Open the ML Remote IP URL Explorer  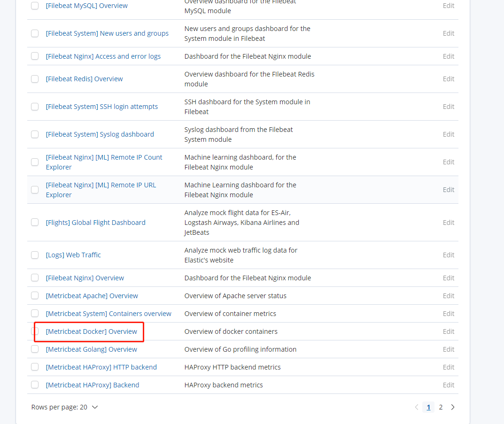coord(101,190)
